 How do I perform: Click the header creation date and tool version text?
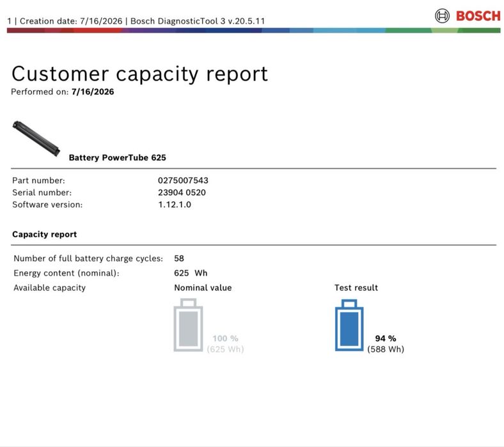[136, 21]
